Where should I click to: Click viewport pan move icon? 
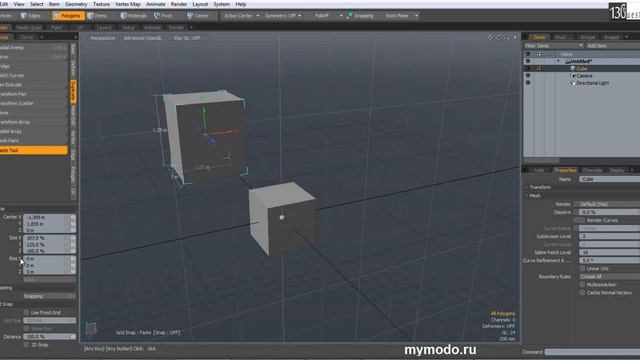491,38
